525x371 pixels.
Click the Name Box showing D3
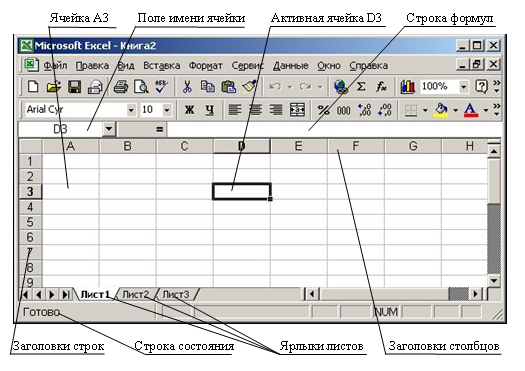click(x=60, y=129)
